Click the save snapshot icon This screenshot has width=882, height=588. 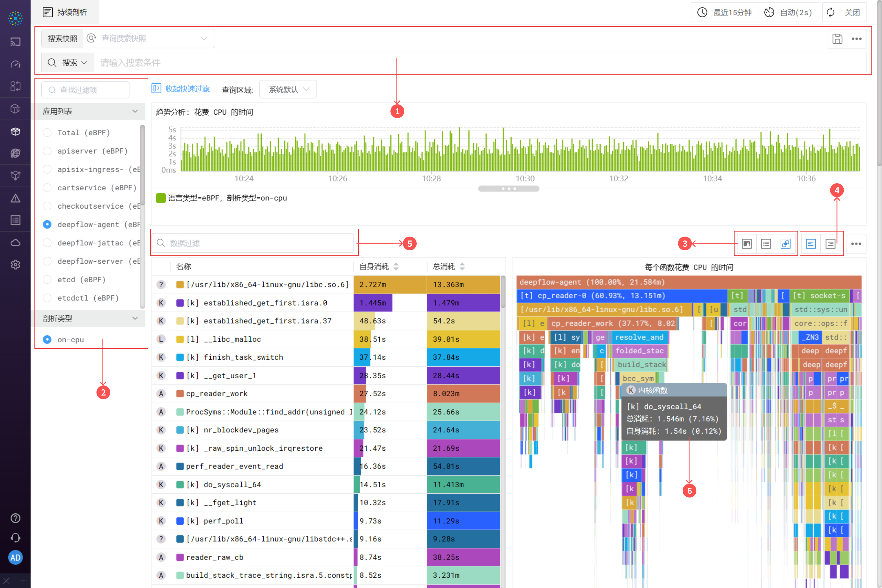tap(837, 39)
